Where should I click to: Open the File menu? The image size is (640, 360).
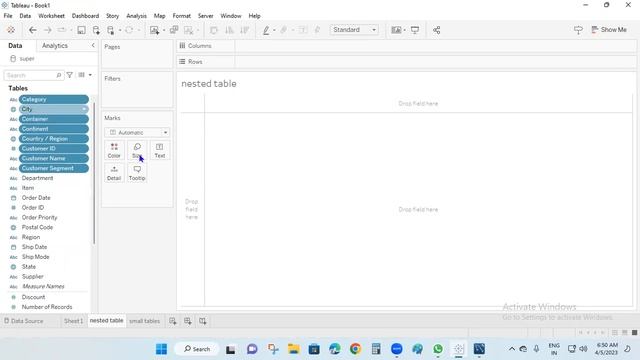pyautogui.click(x=8, y=16)
